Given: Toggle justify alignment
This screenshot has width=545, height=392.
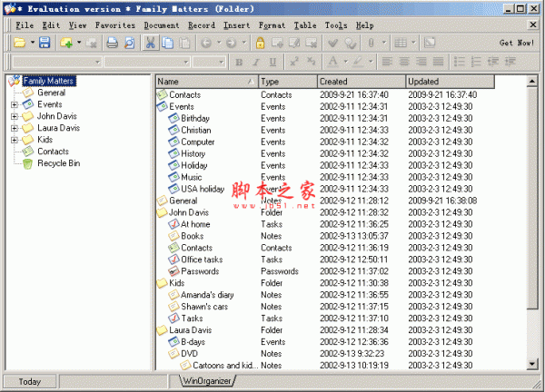Looking at the screenshot, I should (438, 62).
